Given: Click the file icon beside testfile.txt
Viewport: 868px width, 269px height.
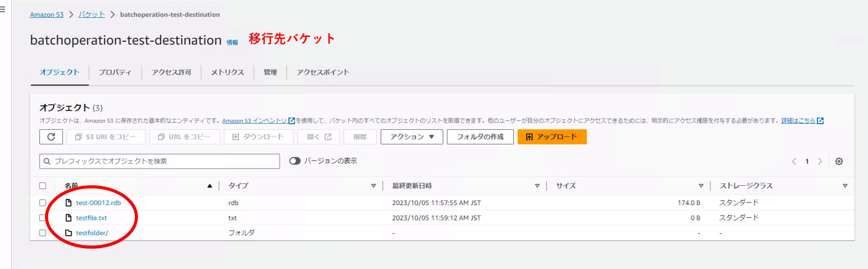Looking at the screenshot, I should [69, 218].
